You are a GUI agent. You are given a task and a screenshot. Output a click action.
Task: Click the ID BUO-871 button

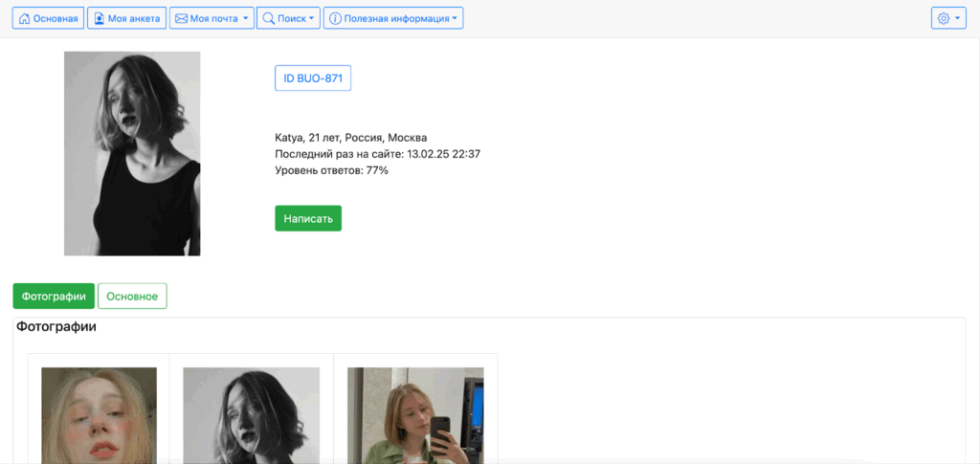tap(313, 78)
